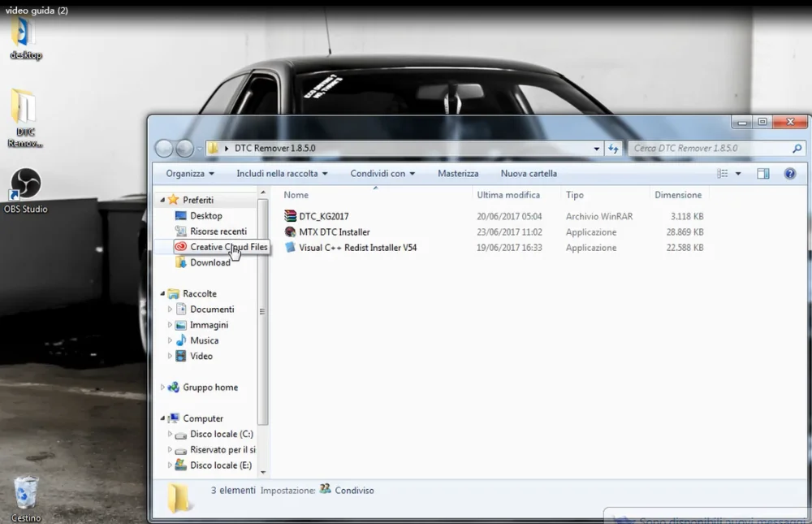
Task: Click the 19/06/2017 16:33 date cell
Action: [x=509, y=247]
